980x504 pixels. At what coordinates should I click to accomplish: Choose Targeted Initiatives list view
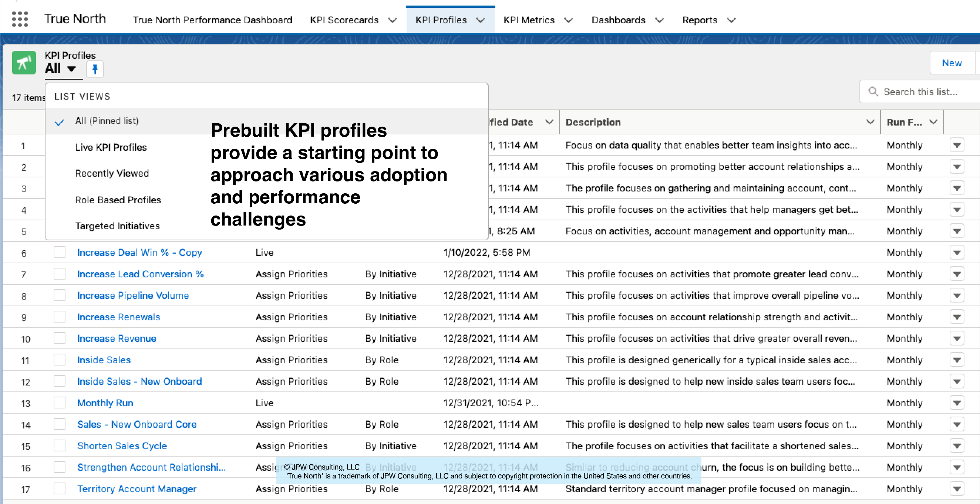[117, 226]
